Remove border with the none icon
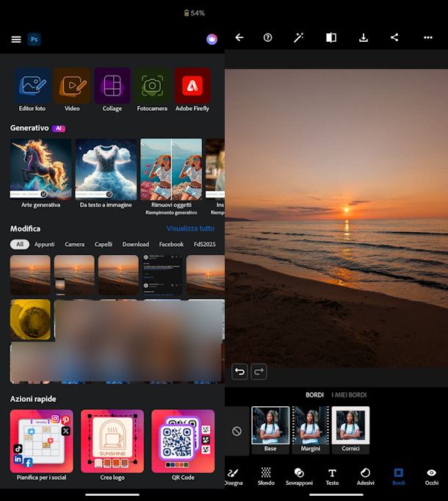The height and width of the screenshot is (501, 448). pos(236,431)
